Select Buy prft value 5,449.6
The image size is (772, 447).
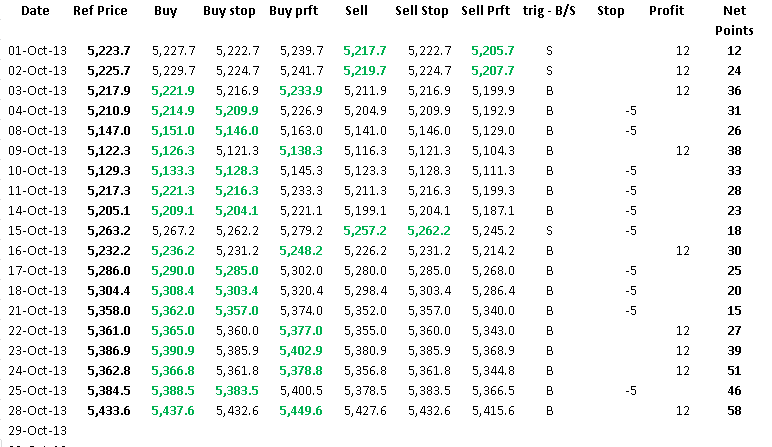click(301, 411)
